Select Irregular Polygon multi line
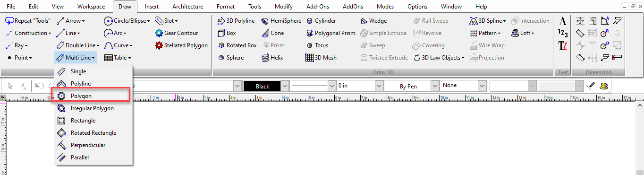This screenshot has height=175, width=644. [x=93, y=108]
